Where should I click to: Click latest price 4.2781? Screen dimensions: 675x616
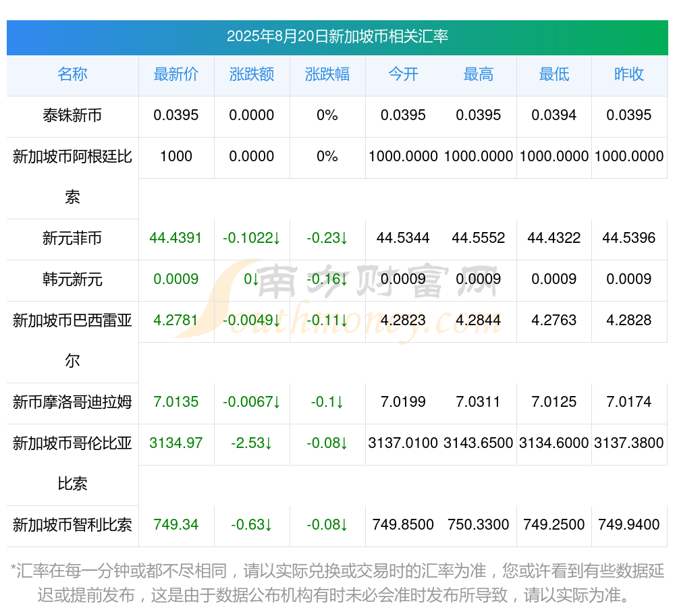coord(175,320)
